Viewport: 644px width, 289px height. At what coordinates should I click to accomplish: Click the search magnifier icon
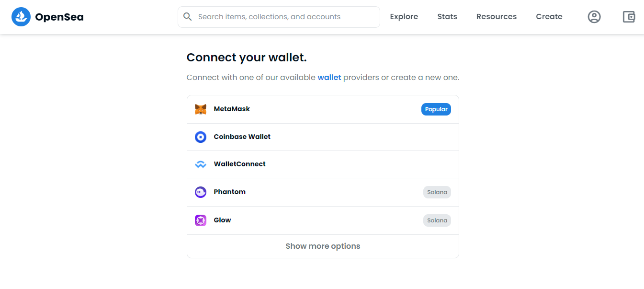pyautogui.click(x=188, y=17)
